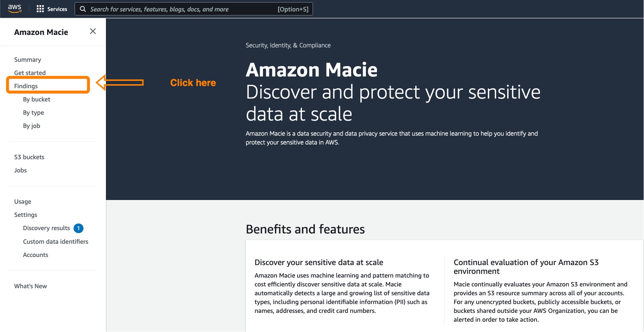Open Discovery results settings

(x=46, y=228)
